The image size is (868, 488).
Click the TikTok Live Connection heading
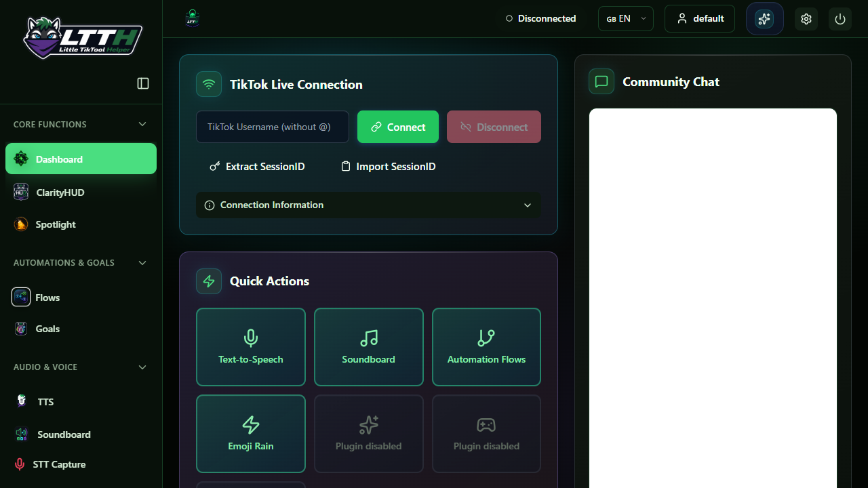pos(296,84)
